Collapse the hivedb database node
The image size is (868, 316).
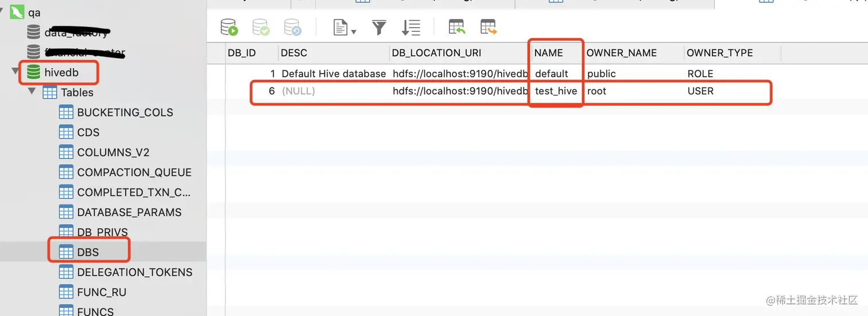(x=14, y=72)
